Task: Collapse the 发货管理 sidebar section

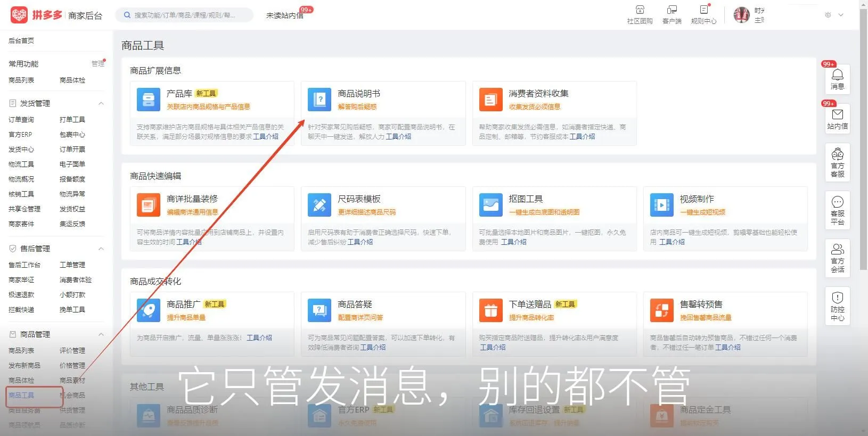Action: [101, 103]
